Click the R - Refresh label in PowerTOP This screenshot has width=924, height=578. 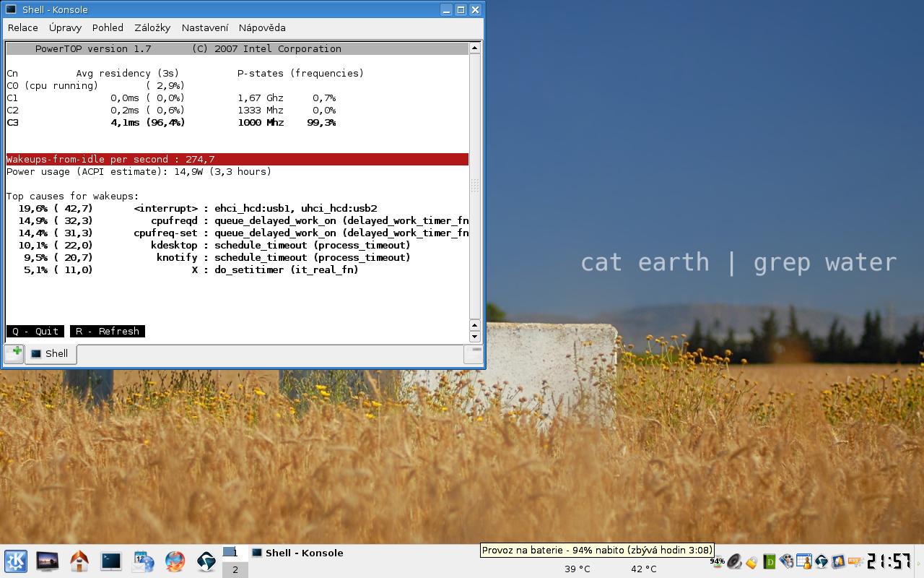108,331
